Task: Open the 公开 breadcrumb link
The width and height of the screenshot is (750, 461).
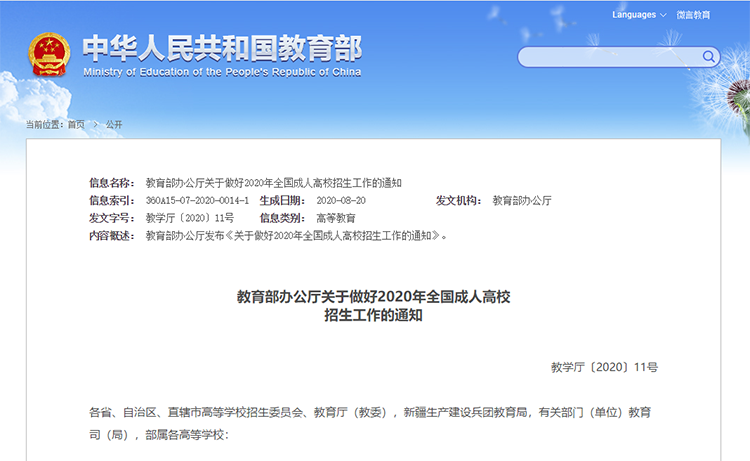Action: (x=114, y=125)
